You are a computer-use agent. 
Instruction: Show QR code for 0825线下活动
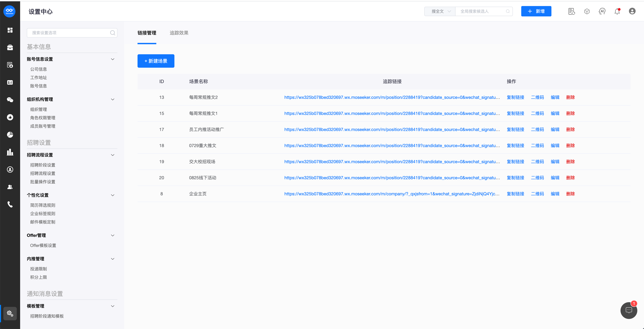(537, 178)
